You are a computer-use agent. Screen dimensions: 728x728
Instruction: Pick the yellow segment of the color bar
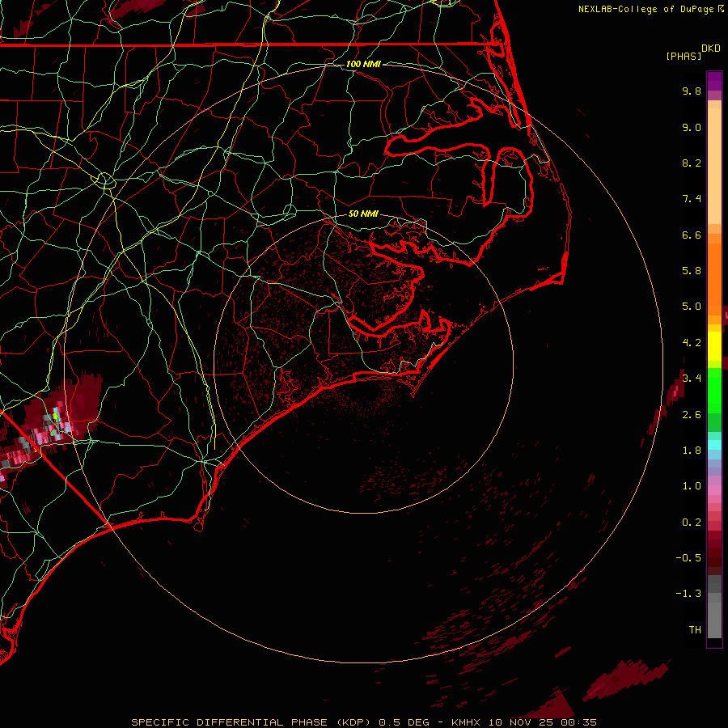coord(714,346)
